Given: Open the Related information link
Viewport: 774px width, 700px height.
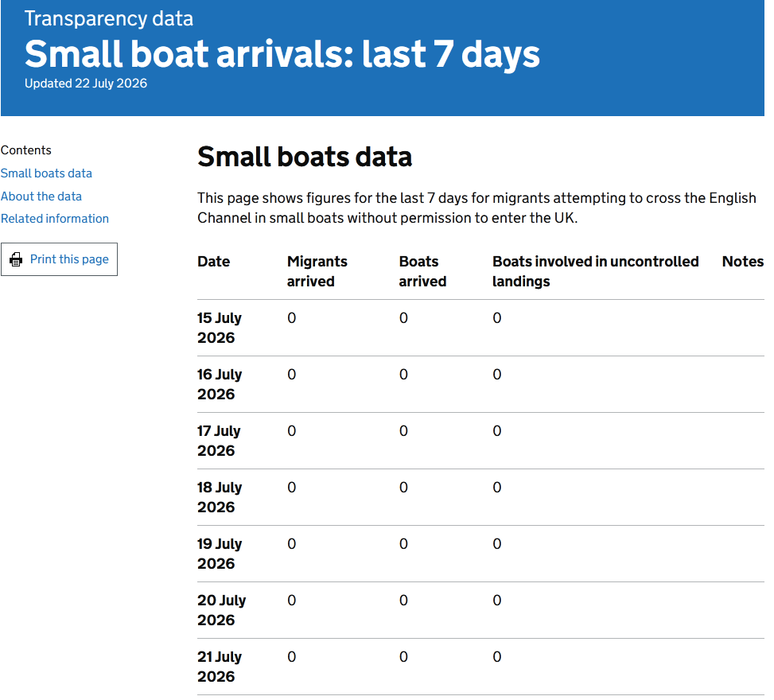Looking at the screenshot, I should [x=55, y=219].
